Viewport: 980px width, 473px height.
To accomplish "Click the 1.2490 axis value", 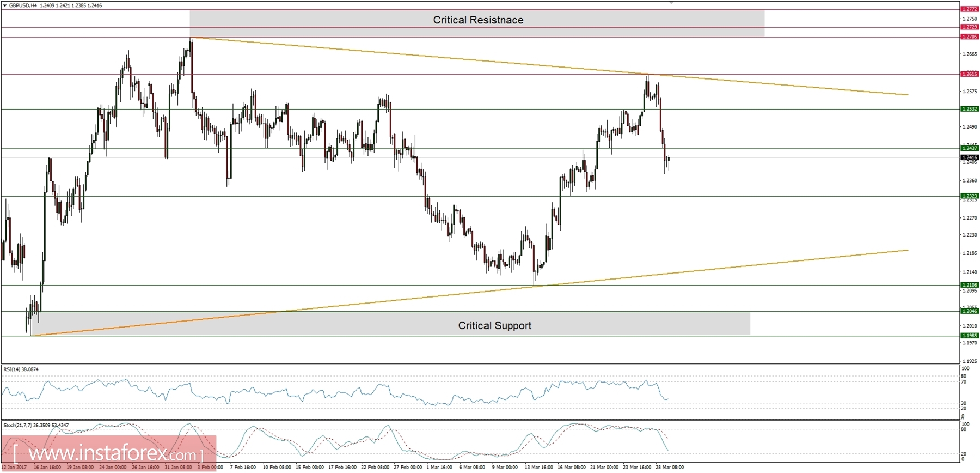I will click(970, 127).
